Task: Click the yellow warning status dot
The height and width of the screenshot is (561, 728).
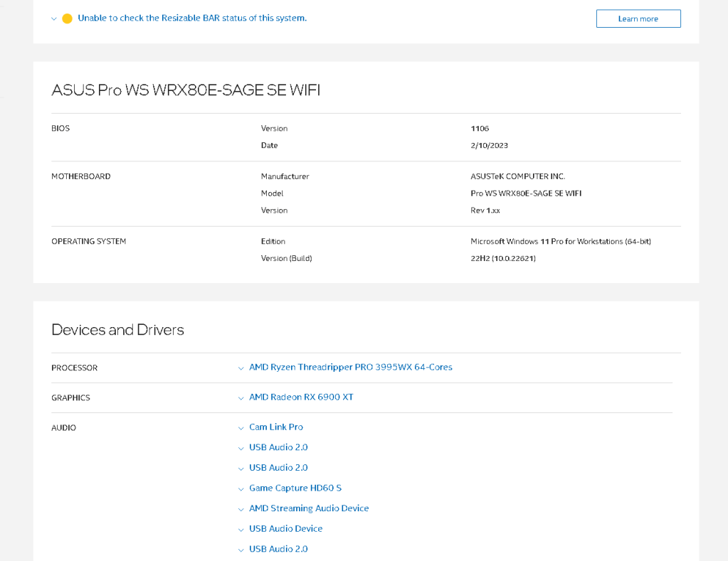Action: pos(68,18)
